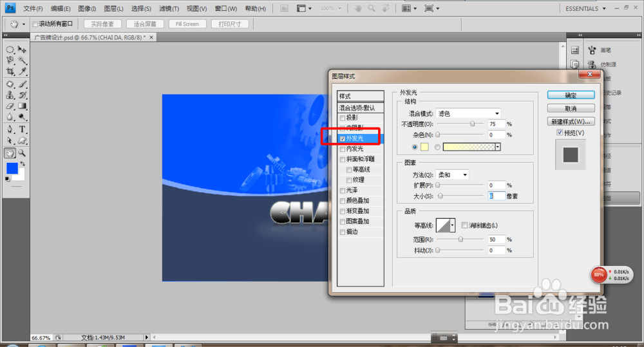Open the 图层(L) Layer menu
The image size is (644, 347).
click(x=113, y=8)
